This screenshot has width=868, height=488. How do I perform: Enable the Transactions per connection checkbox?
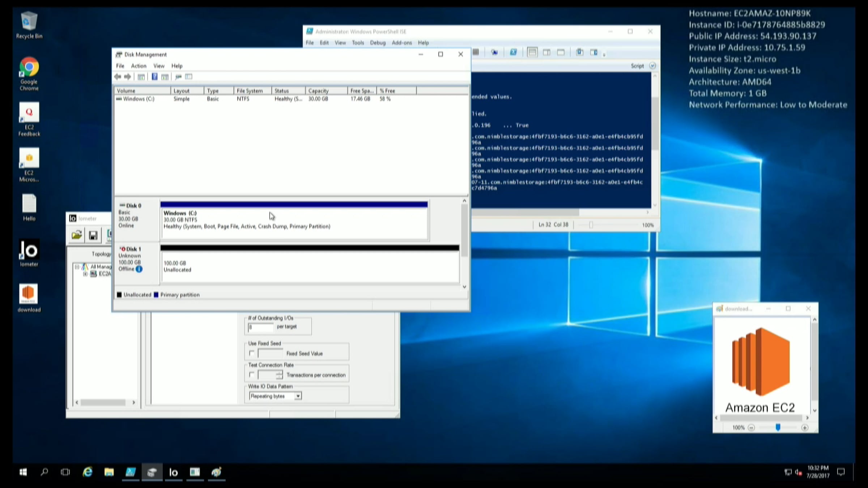pos(252,375)
